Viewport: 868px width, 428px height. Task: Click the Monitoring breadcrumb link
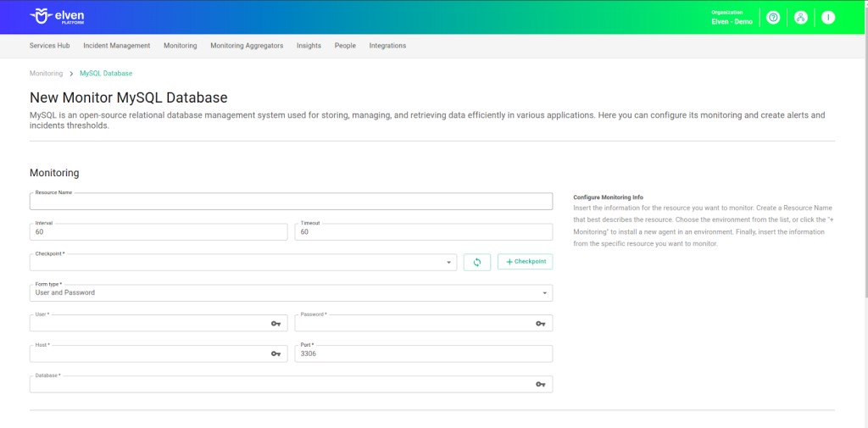pos(46,74)
